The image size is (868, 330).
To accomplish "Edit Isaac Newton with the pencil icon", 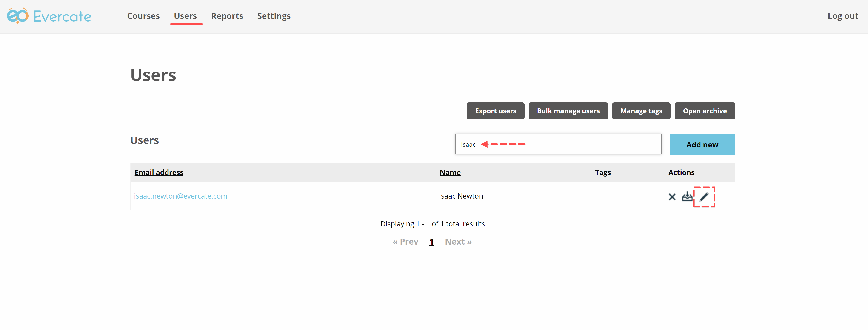I will pos(704,197).
